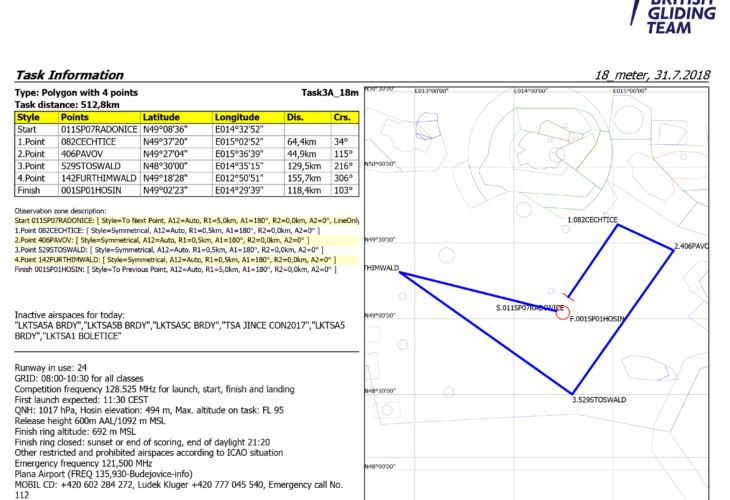Screen dimensions: 730x500
Task: Click the THIMWALD turnpoint label on map
Action: (382, 269)
